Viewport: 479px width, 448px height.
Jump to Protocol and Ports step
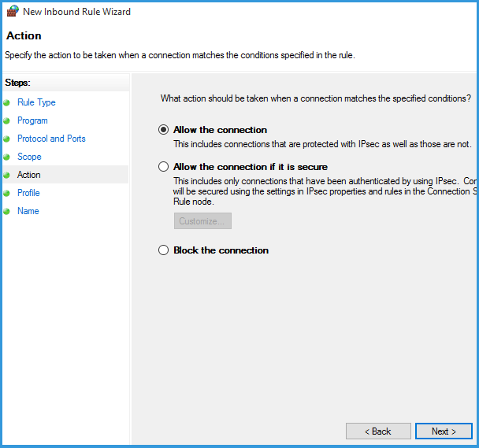click(x=51, y=139)
